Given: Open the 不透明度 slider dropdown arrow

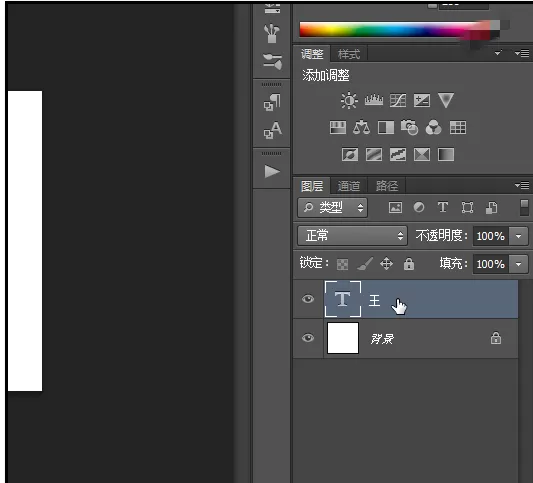Looking at the screenshot, I should tap(518, 236).
